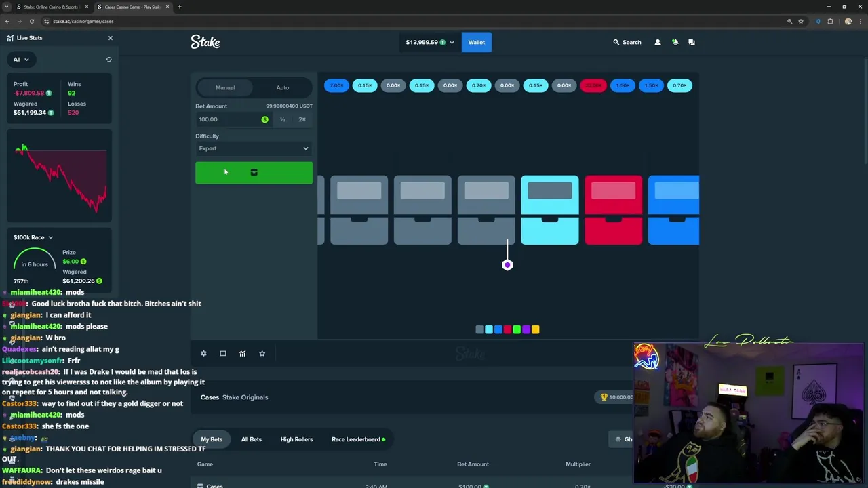Refresh the Live Stats data
The height and width of the screenshot is (488, 868).
(108, 60)
